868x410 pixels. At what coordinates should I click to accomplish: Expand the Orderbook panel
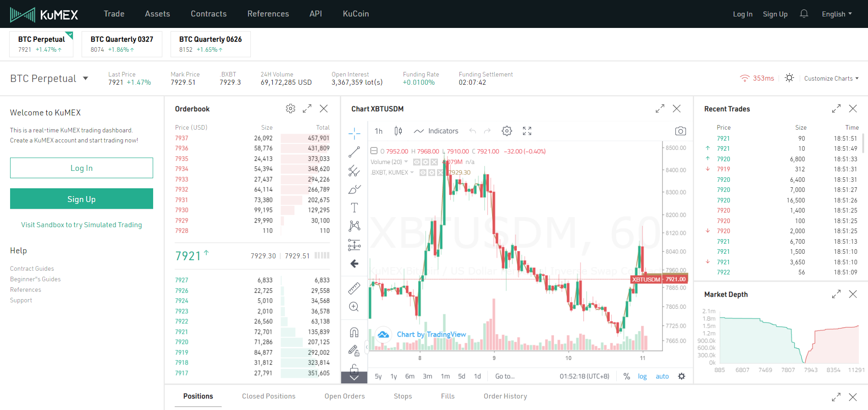coord(307,109)
